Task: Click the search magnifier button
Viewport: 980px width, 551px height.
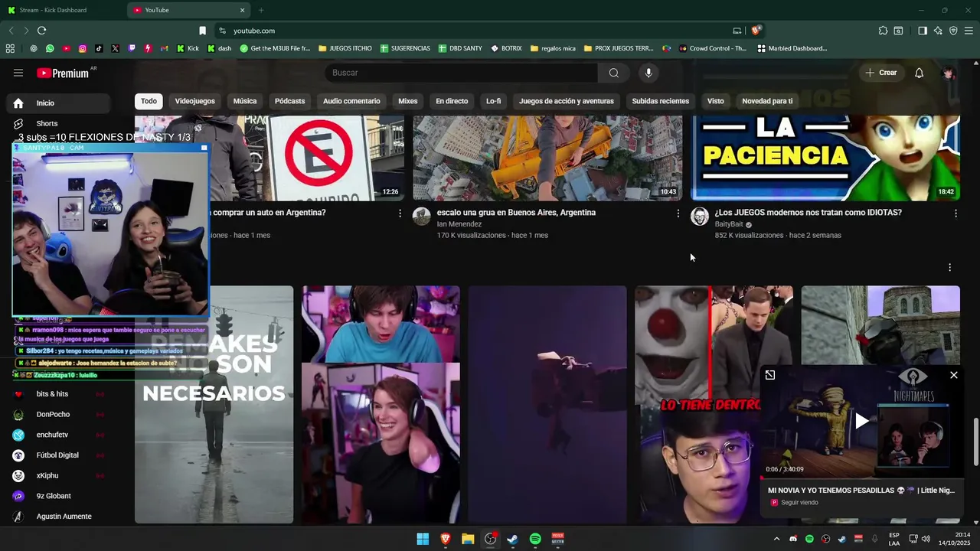Action: pyautogui.click(x=613, y=73)
